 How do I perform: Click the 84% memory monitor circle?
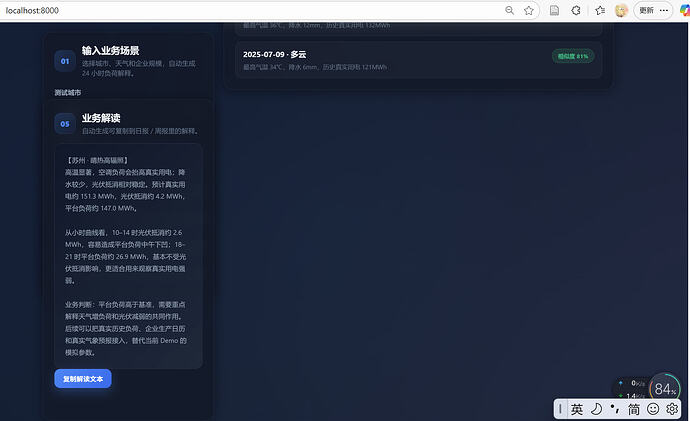coord(664,388)
